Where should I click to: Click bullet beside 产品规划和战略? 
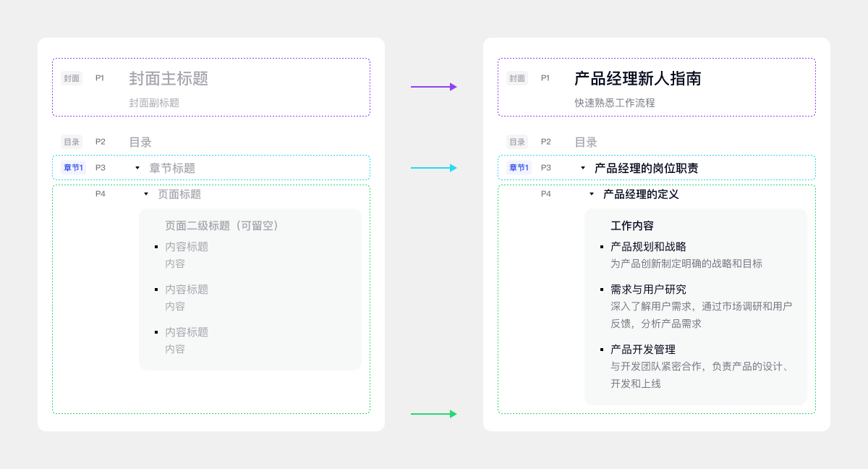(x=602, y=247)
